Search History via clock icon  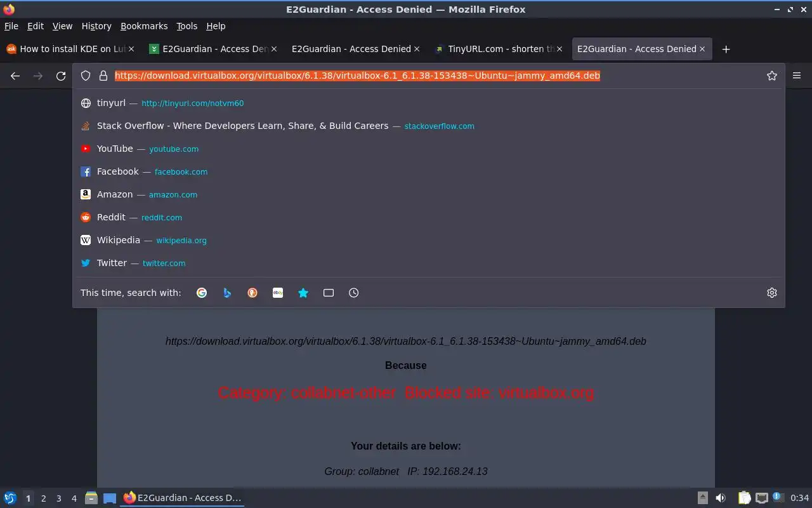coord(354,293)
